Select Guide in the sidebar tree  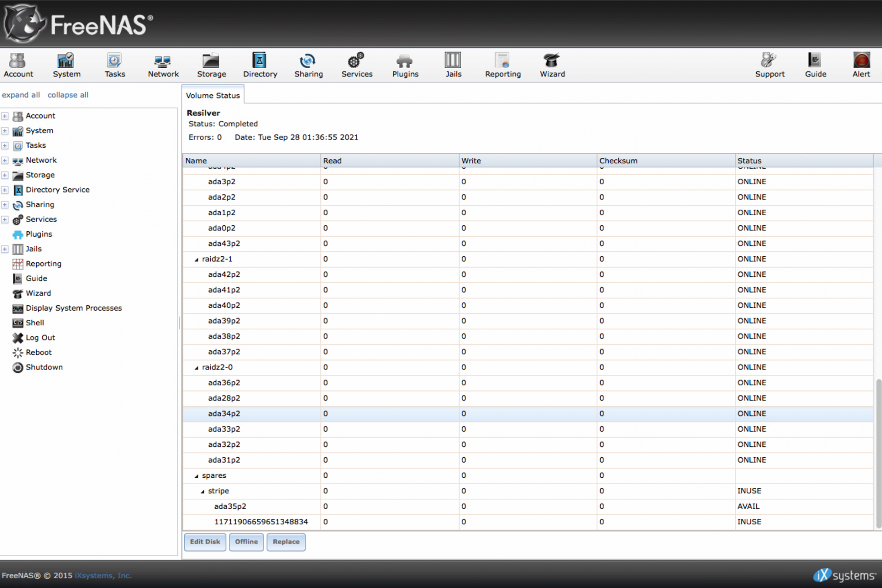(x=36, y=278)
